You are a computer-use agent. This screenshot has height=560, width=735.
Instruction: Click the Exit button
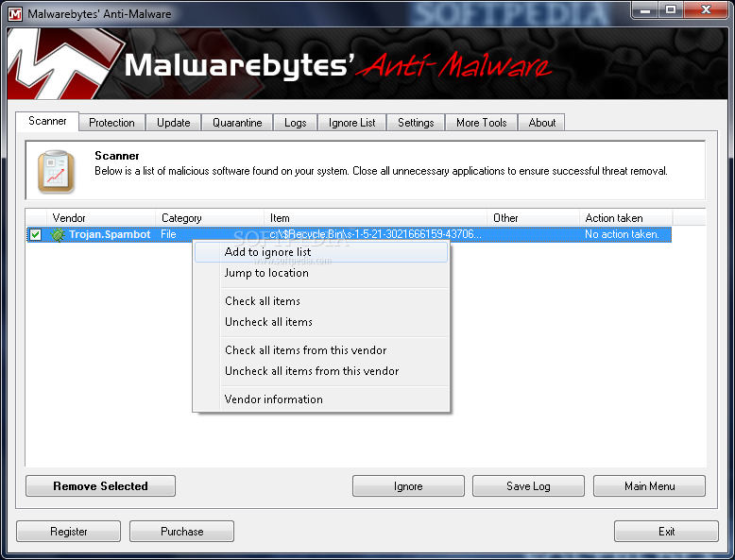point(666,532)
